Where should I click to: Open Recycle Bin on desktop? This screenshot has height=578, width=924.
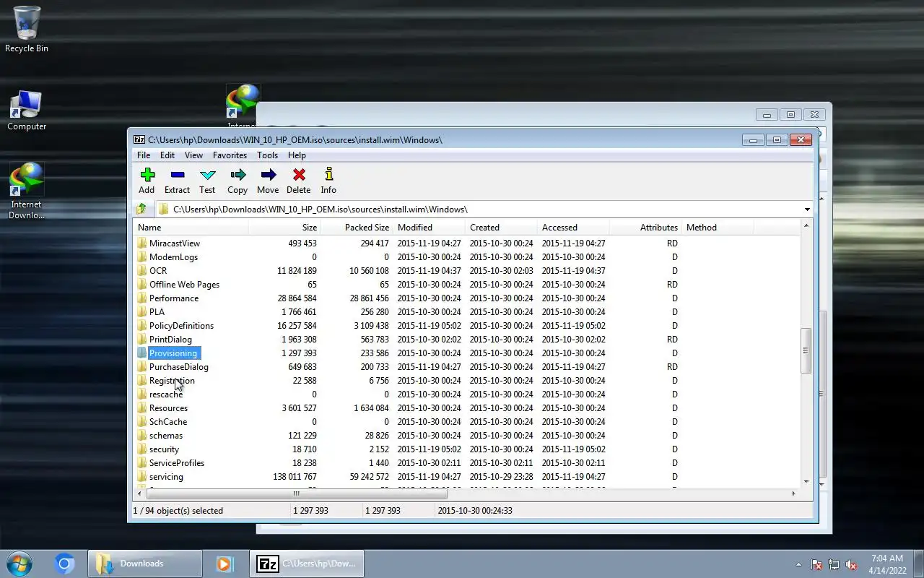click(x=27, y=30)
